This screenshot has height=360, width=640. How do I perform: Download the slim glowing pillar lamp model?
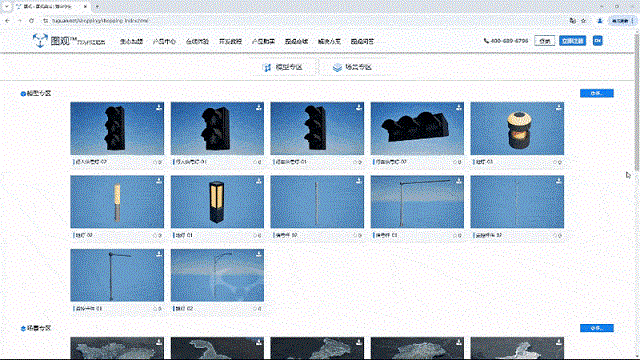point(159,180)
